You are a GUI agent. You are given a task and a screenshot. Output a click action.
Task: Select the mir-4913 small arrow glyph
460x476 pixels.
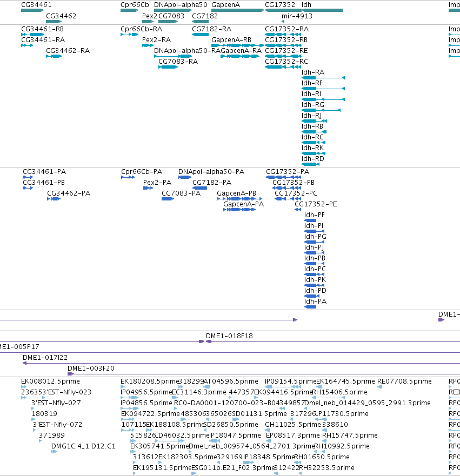click(283, 22)
